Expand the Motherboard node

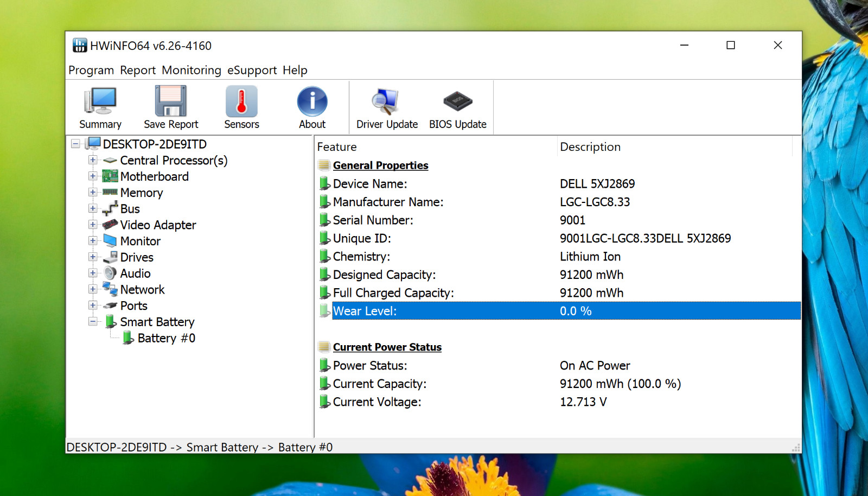pyautogui.click(x=93, y=176)
